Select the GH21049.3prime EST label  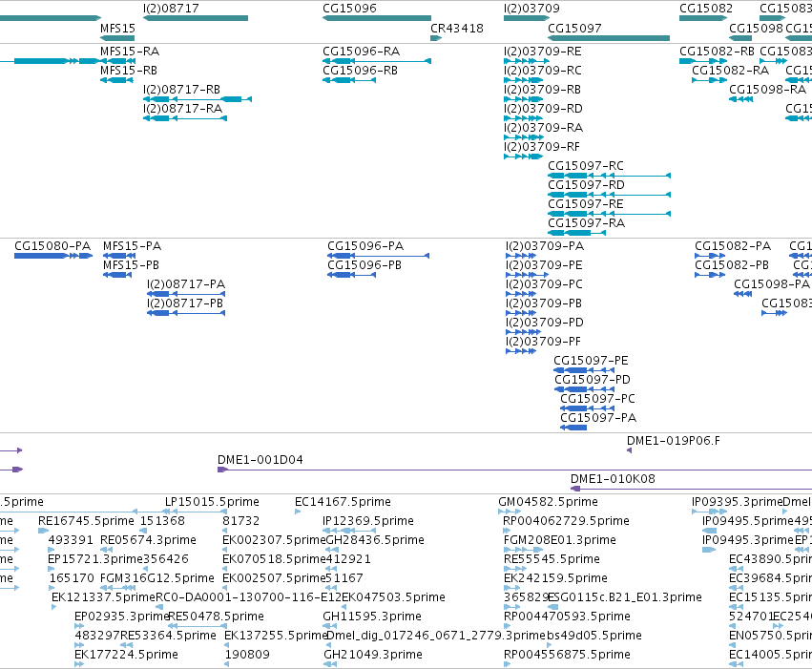pyautogui.click(x=373, y=655)
